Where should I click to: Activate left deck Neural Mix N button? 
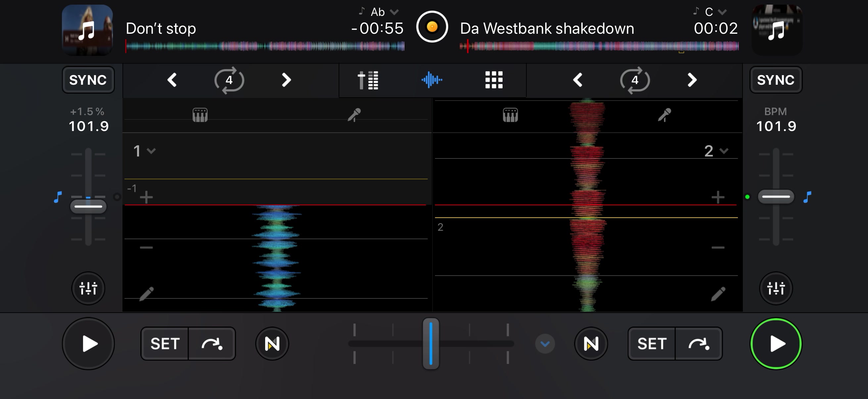point(272,344)
